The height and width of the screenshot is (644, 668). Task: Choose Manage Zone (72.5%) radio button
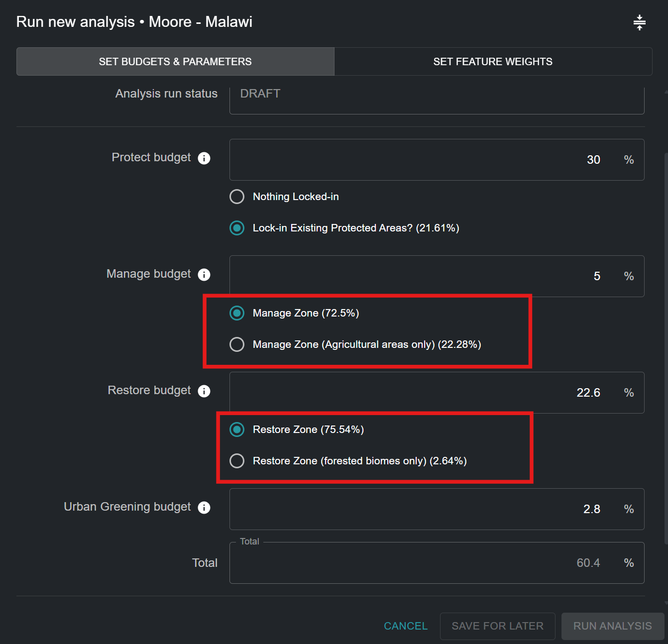point(237,313)
